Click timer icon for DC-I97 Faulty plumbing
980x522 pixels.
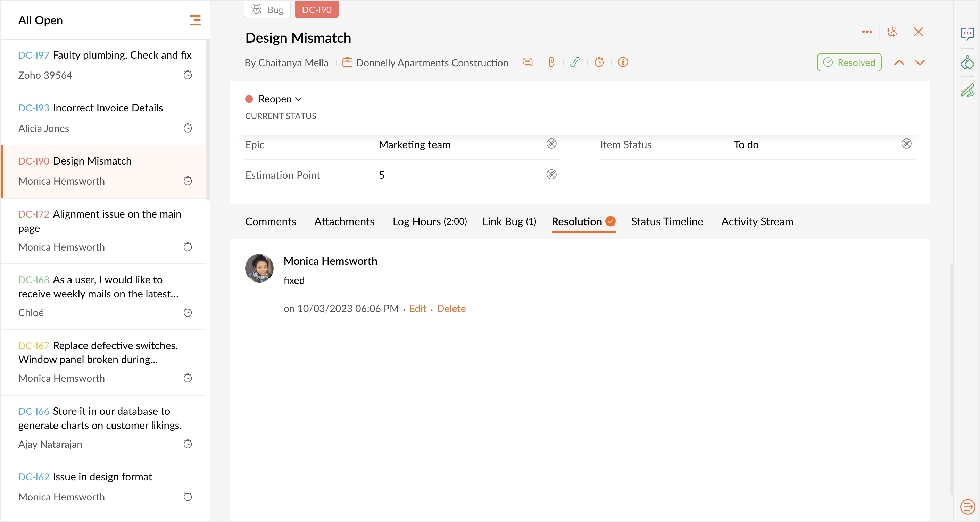188,75
